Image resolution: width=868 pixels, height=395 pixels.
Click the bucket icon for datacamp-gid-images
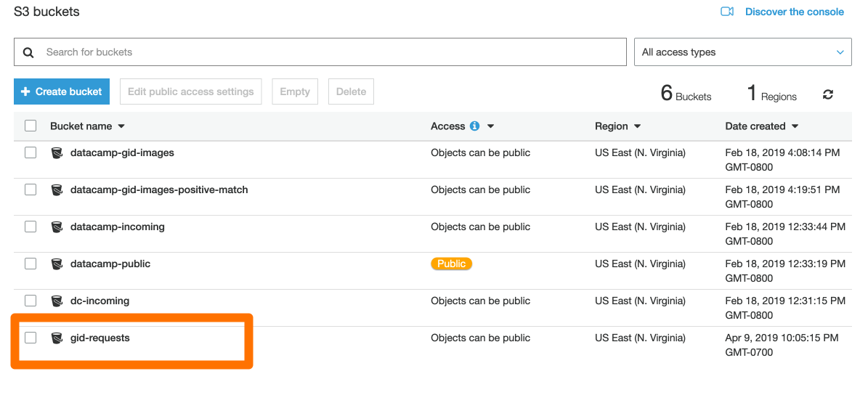point(56,152)
